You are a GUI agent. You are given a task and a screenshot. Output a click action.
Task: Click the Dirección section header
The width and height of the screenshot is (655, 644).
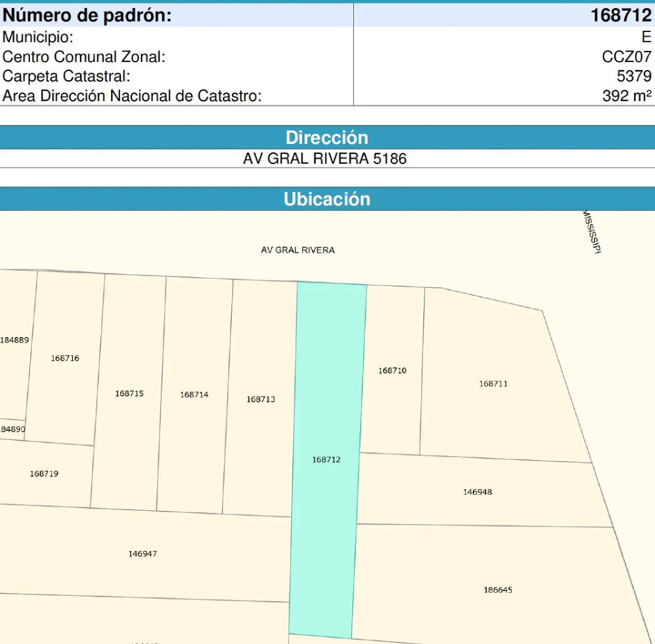point(327,137)
